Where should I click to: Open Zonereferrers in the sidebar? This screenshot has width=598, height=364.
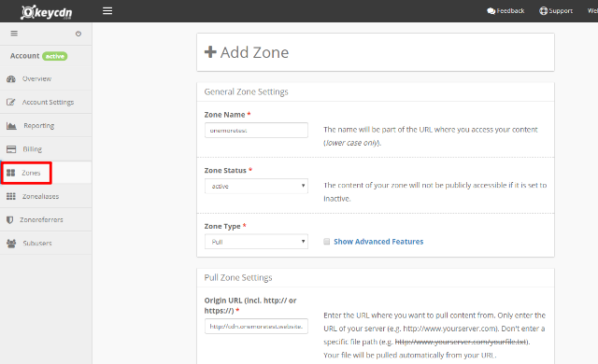(46, 219)
